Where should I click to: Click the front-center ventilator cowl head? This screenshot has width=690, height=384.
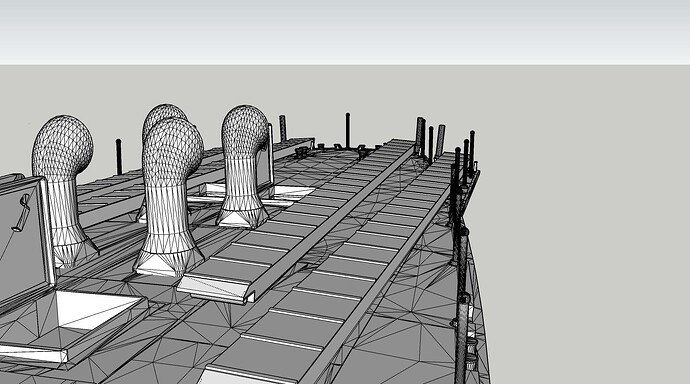point(172,150)
